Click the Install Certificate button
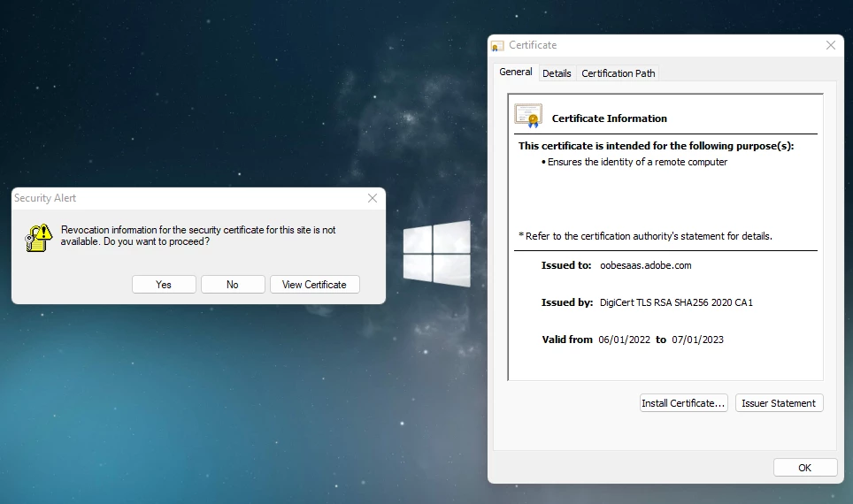853x504 pixels. (683, 403)
